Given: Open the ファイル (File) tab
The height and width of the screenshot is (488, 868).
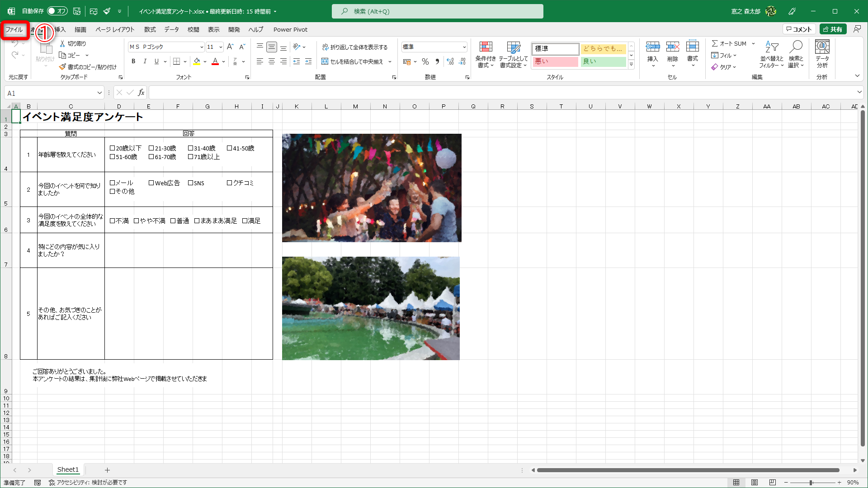Looking at the screenshot, I should [x=14, y=29].
